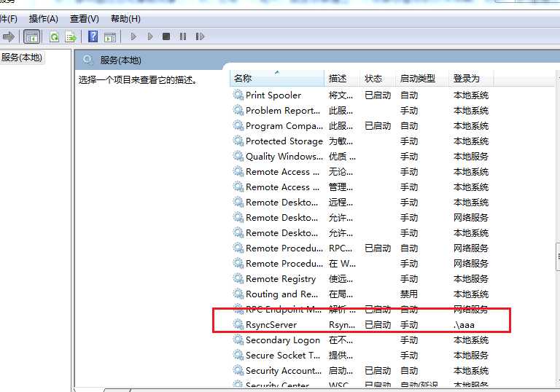
Task: Select the Print Spooler service
Action: click(361, 95)
